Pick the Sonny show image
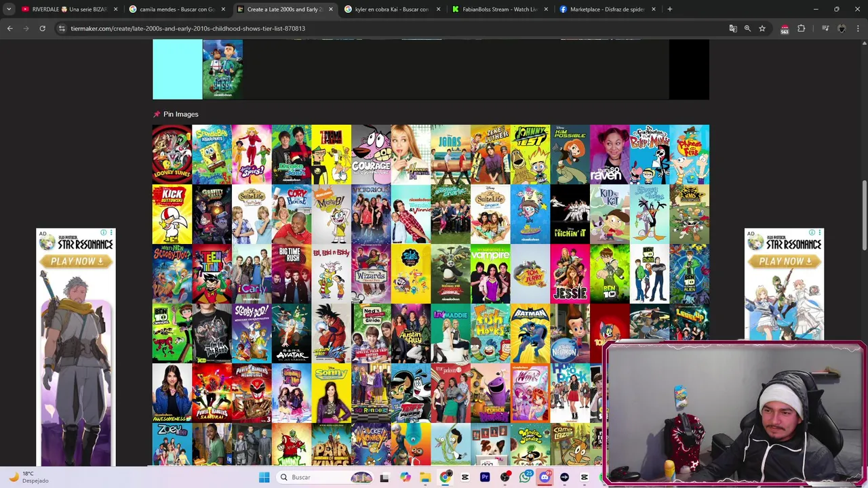Viewport: 868px width, 488px height. point(331,393)
